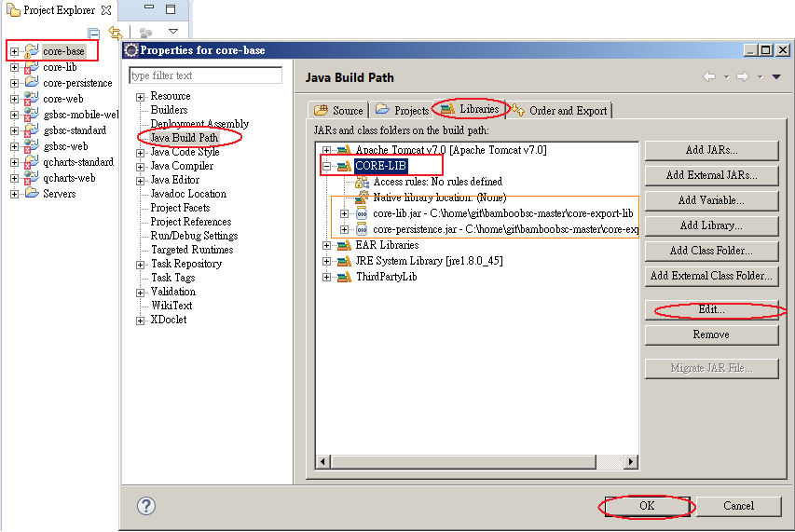Click the Servers folder icon
This screenshot has width=795, height=532.
click(x=32, y=194)
